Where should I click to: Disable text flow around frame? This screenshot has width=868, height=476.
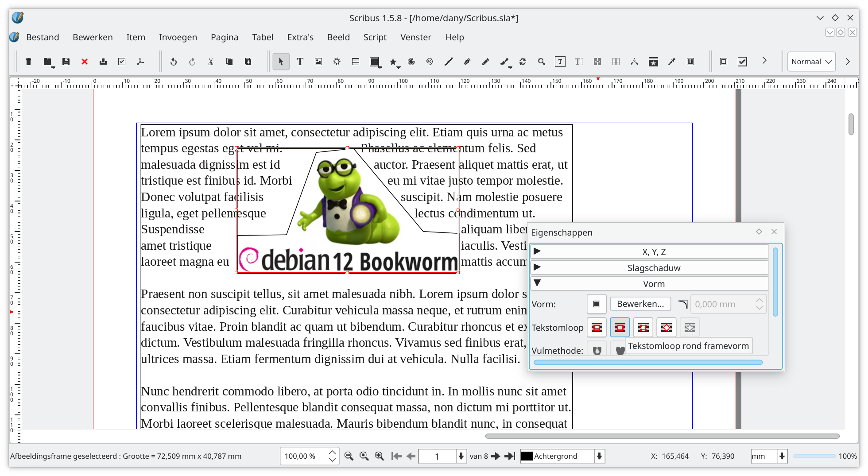point(597,328)
